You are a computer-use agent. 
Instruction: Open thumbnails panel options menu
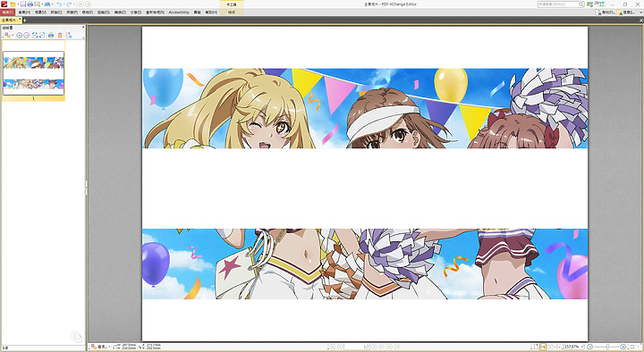pyautogui.click(x=8, y=35)
